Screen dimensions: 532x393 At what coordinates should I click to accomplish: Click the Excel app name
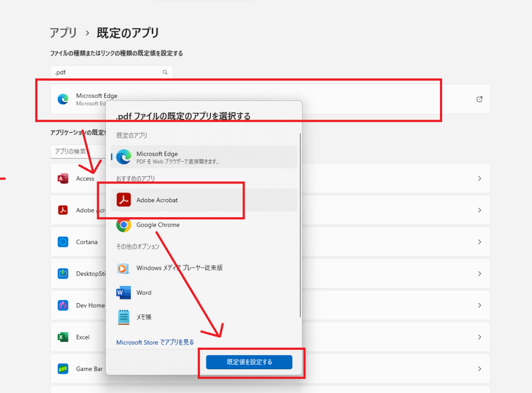click(x=83, y=337)
